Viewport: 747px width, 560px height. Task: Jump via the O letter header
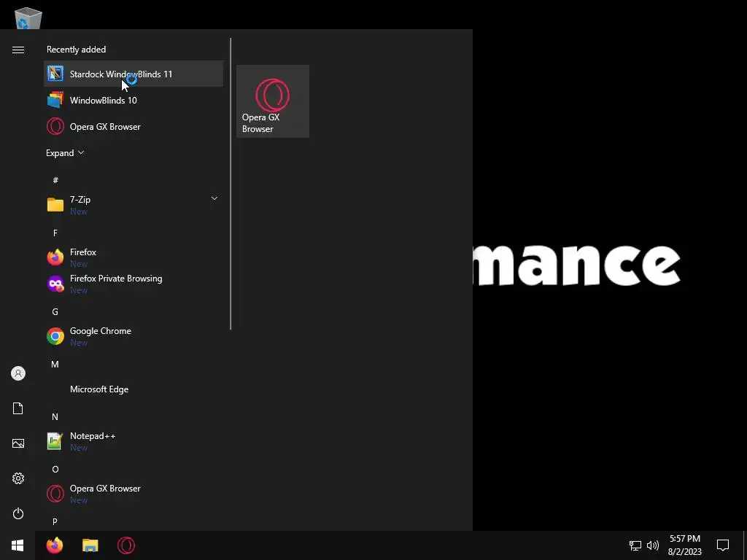(55, 470)
